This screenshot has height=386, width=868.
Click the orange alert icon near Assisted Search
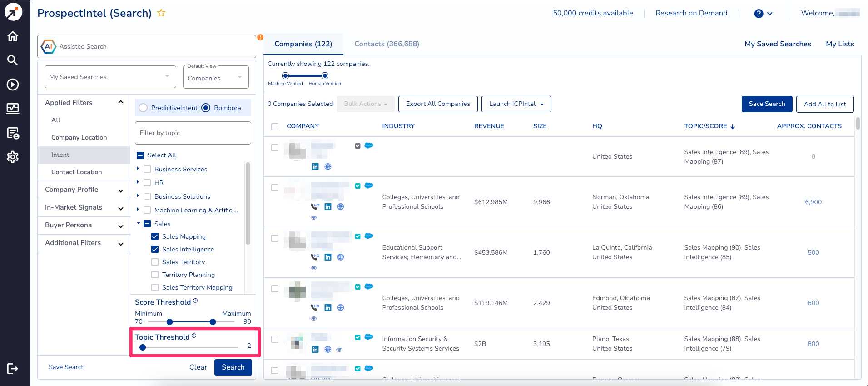260,37
